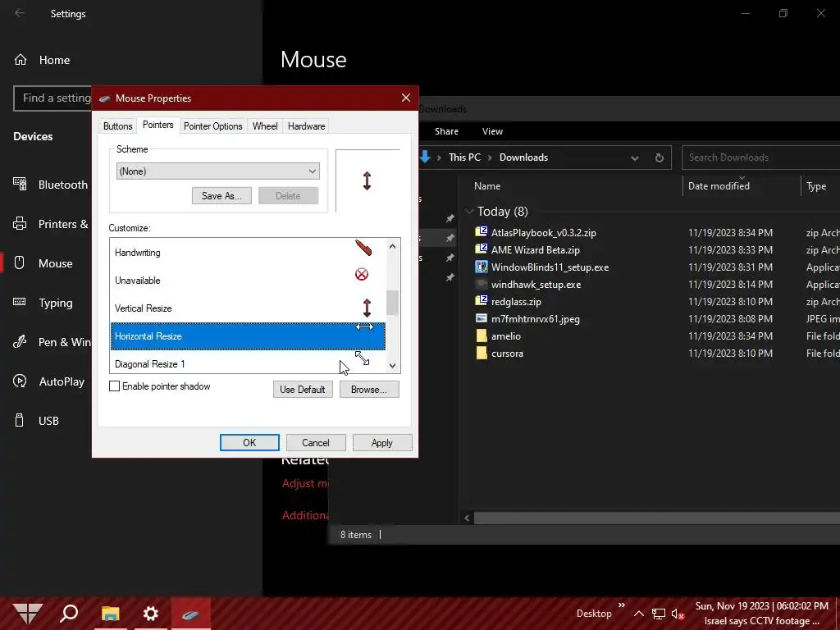
Task: Click the Mouse icon in Settings sidebar
Action: 20,263
